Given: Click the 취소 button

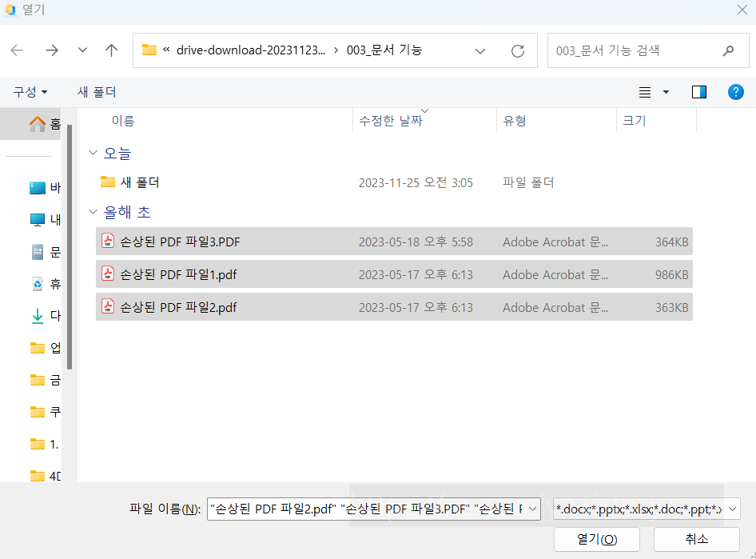Looking at the screenshot, I should click(697, 539).
